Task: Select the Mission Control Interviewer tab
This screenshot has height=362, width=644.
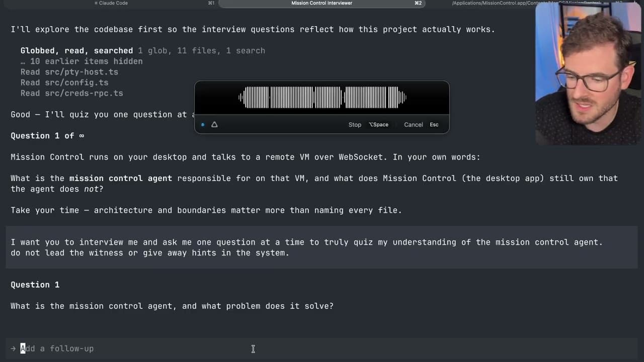Action: point(322,3)
